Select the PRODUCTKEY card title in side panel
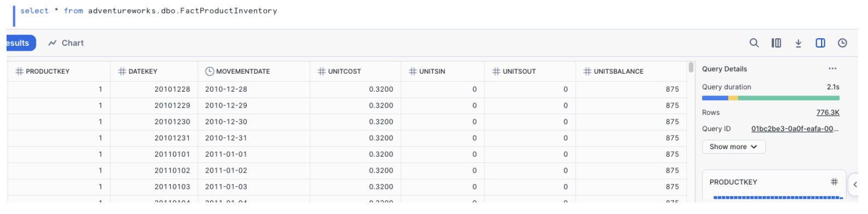Viewport: 868px width, 214px height. 733,182
